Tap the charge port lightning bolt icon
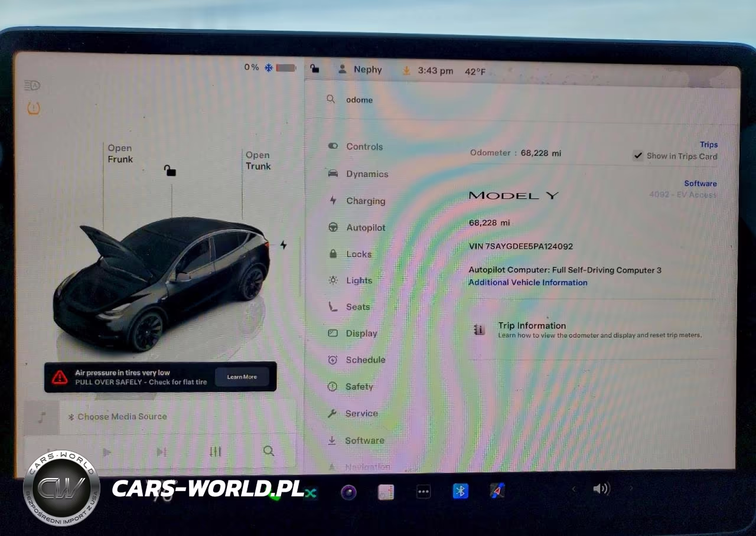Viewport: 756px width, 536px height. [x=283, y=244]
